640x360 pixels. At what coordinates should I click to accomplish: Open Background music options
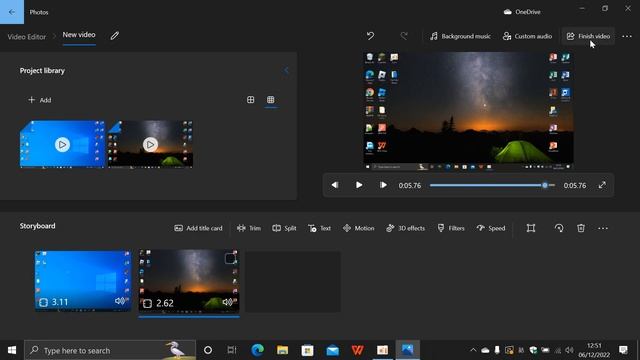[460, 36]
